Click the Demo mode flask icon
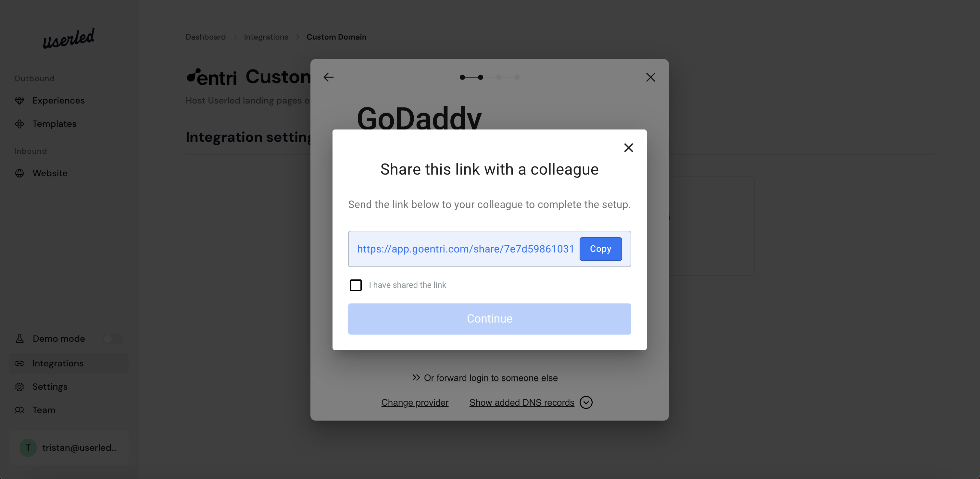The image size is (980, 479). pos(19,339)
